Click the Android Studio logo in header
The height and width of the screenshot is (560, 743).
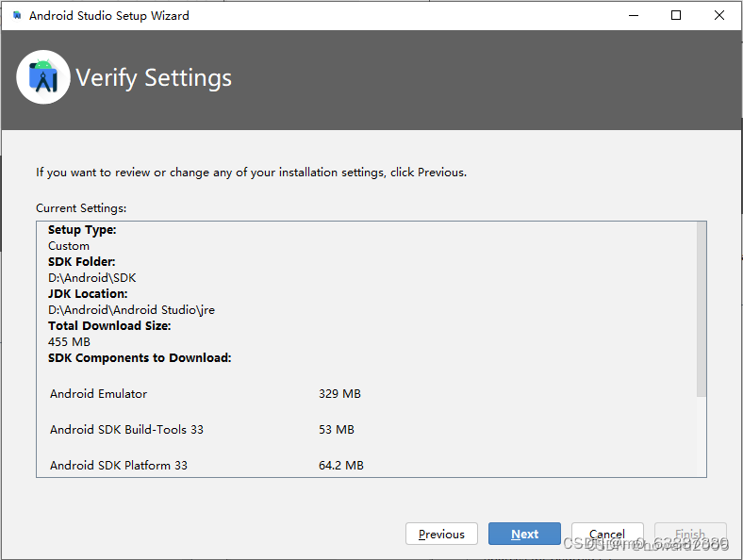[43, 77]
